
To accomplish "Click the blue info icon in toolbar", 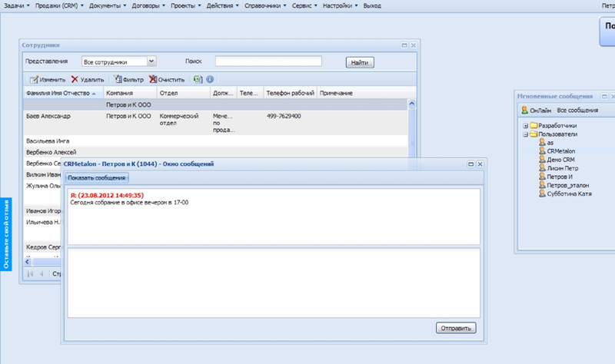I will (x=210, y=79).
